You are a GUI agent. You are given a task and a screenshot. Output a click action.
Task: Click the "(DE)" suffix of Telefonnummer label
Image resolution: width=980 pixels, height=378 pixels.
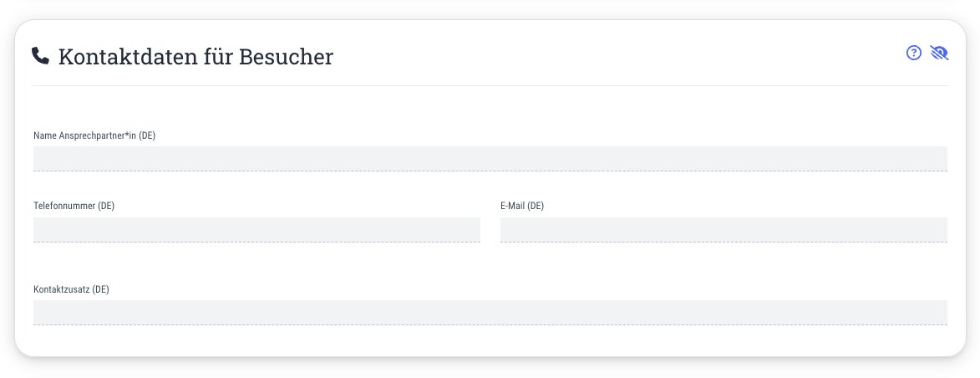click(x=106, y=206)
